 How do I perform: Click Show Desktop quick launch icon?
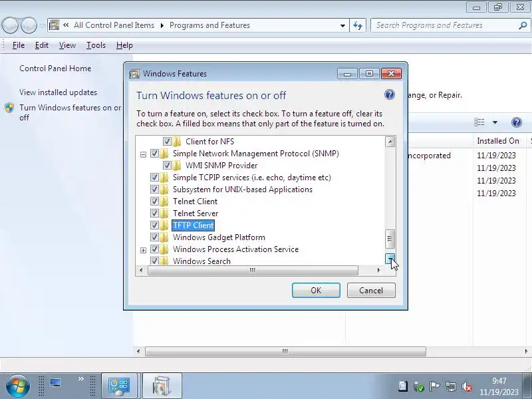55,383
